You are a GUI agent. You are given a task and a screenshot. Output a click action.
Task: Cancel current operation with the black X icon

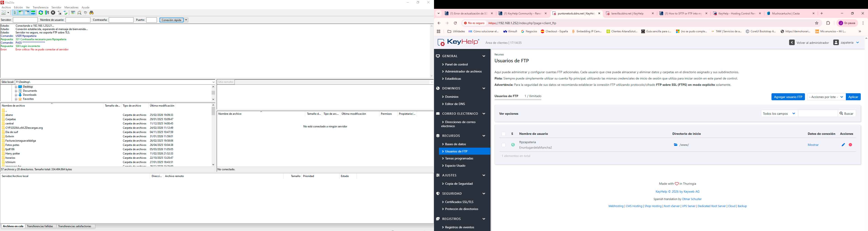[53, 13]
